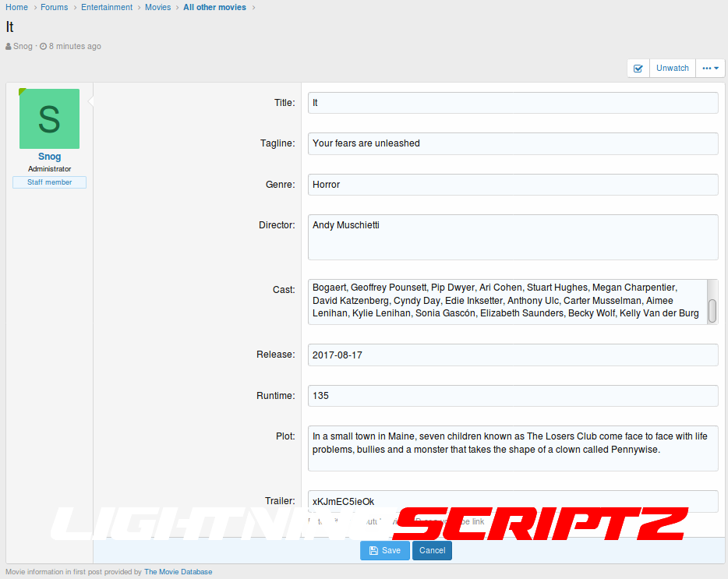The height and width of the screenshot is (579, 728).
Task: Edit the Tagline text field
Action: coord(512,143)
